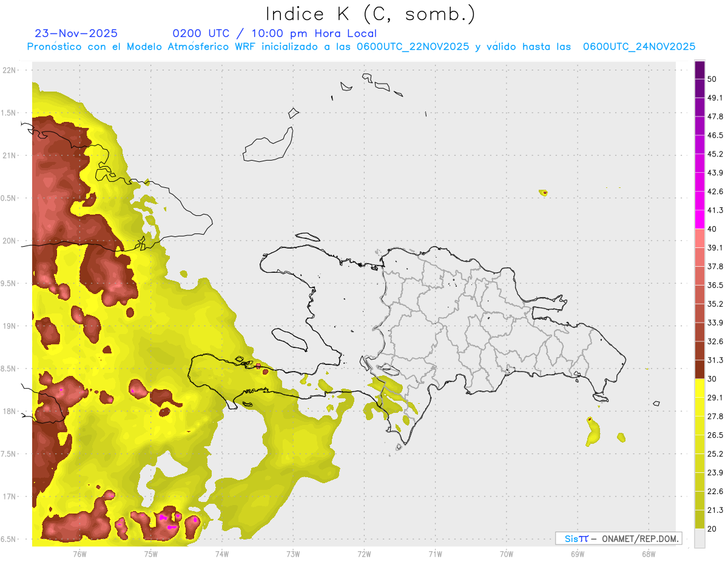The height and width of the screenshot is (562, 728).
Task: Click the '17N' latitude label
Action: coord(9,497)
